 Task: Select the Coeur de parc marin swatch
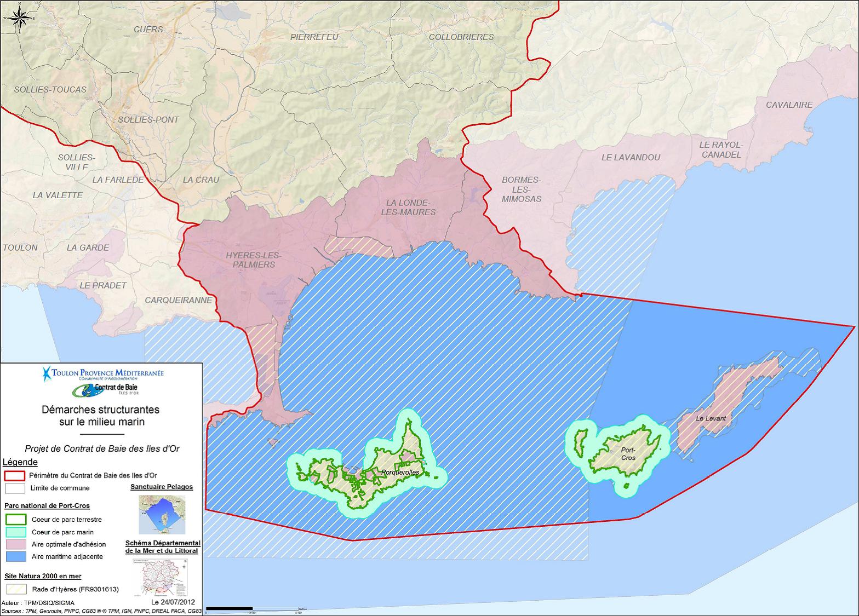[15, 532]
